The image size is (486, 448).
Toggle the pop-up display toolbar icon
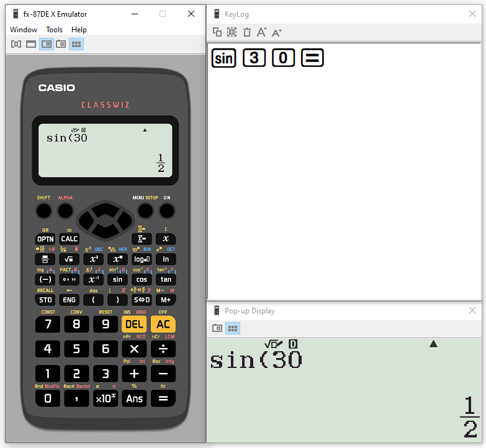(46, 44)
